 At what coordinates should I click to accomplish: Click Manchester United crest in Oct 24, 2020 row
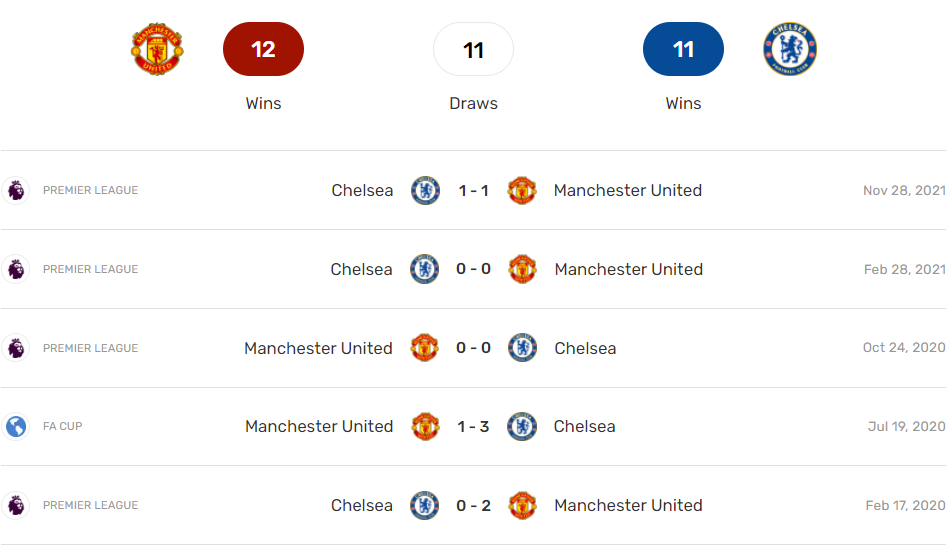[x=426, y=348]
